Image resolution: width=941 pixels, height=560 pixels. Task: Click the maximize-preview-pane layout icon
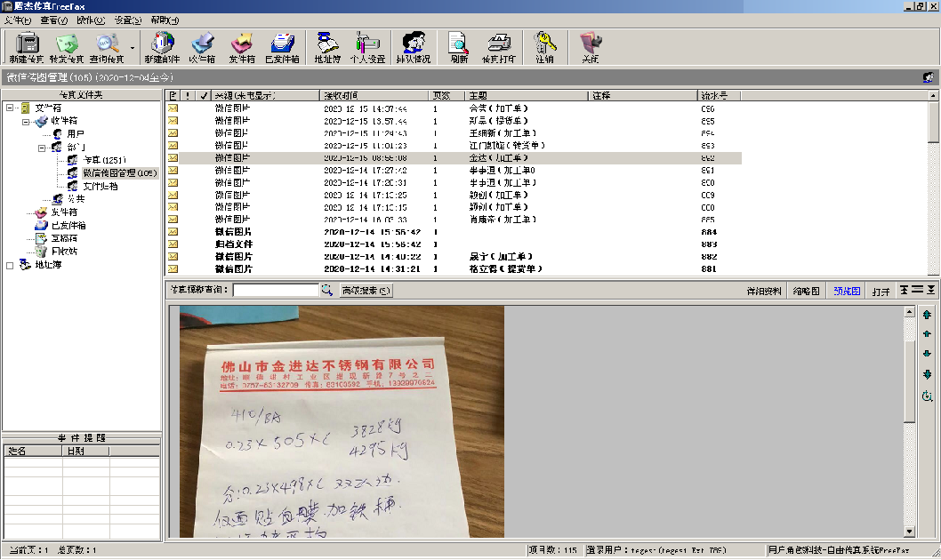tap(931, 290)
